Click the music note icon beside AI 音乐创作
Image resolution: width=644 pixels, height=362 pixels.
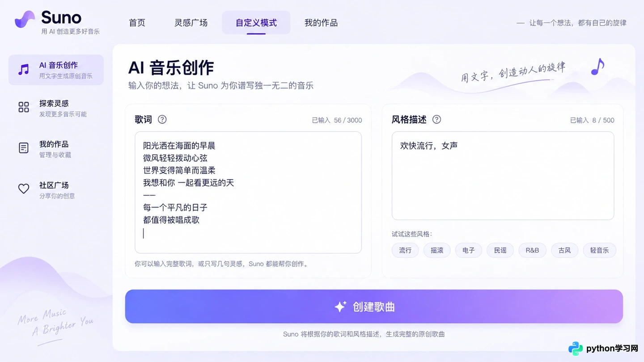pos(23,69)
